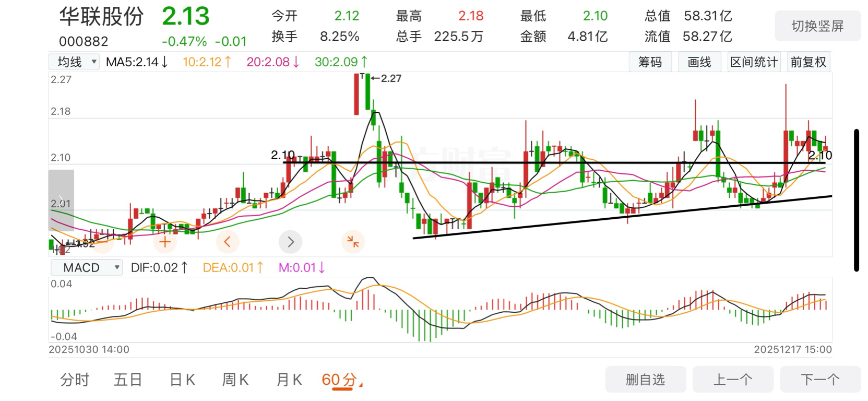Switch to 日K tab
868x401 pixels.
click(182, 380)
